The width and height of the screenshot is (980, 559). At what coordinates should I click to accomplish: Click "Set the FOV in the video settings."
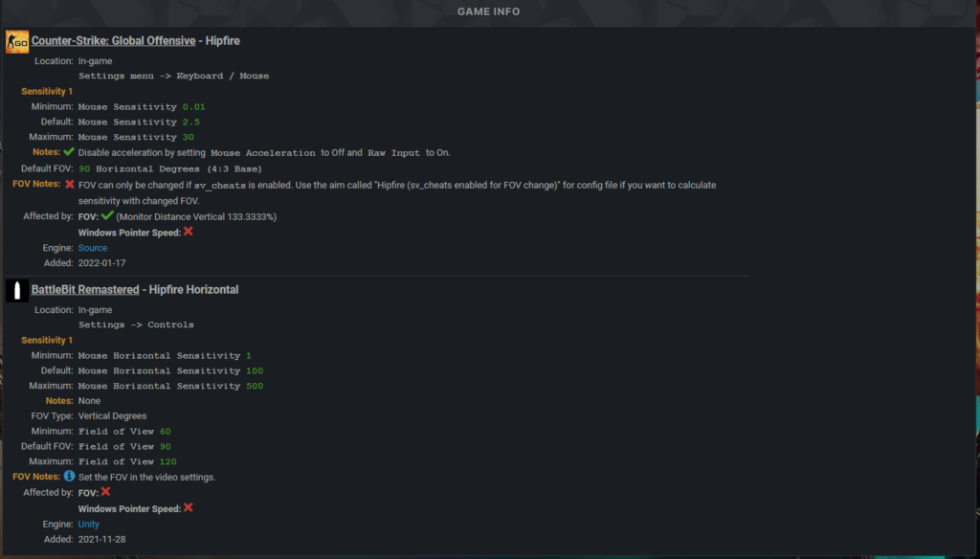[x=146, y=477]
